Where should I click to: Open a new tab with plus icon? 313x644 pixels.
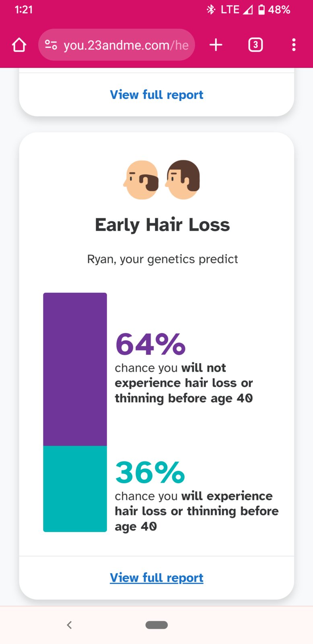(216, 45)
